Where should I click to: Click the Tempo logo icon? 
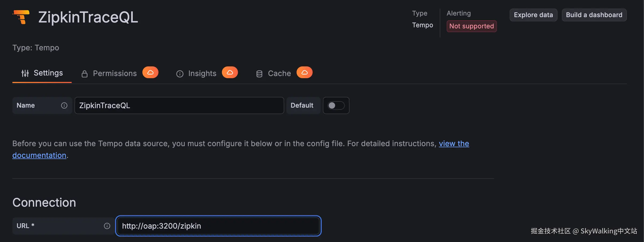(21, 17)
